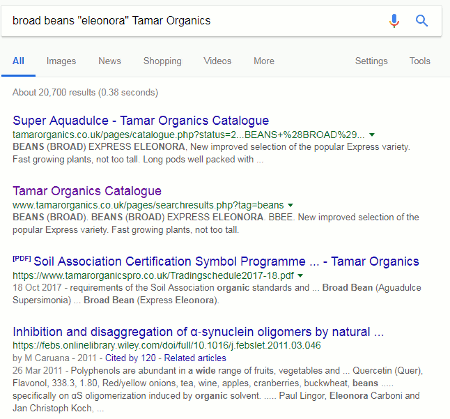Open the Shopping results tab
This screenshot has height=419, width=450.
tap(162, 61)
